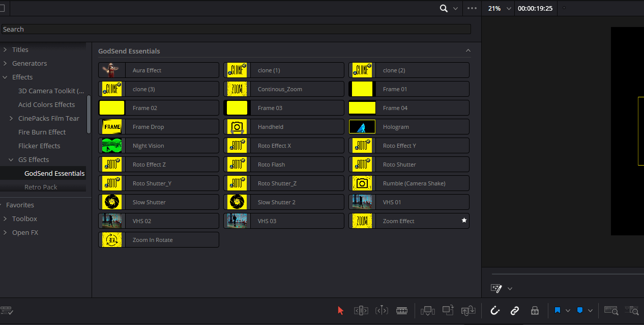Select the red arrow selection mode tool
Viewport: 644px width, 325px height.
(340, 310)
